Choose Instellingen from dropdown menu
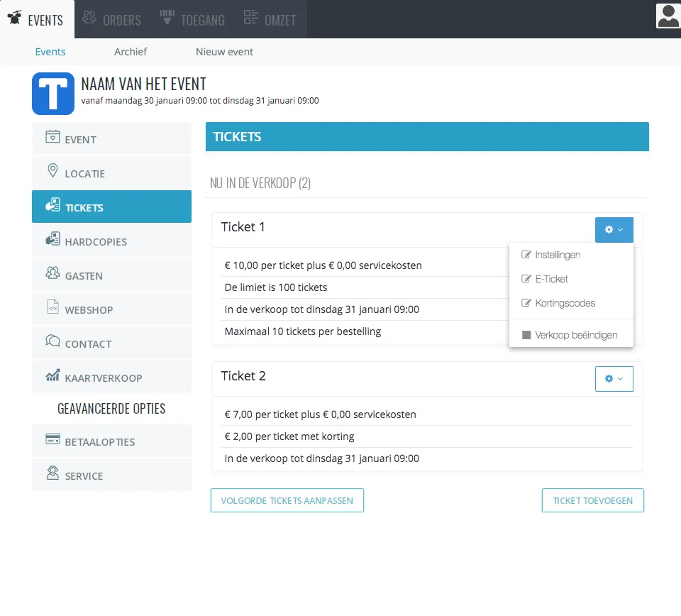 coord(558,255)
